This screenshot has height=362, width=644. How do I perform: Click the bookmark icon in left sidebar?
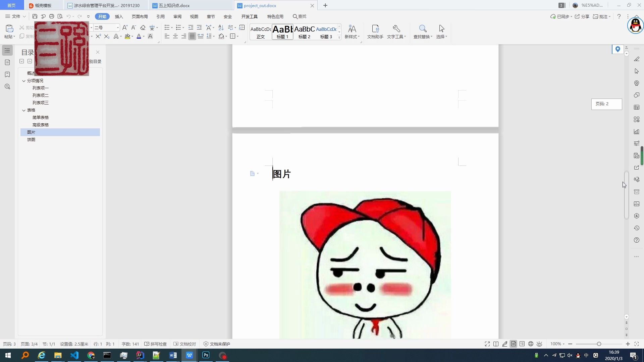(7, 74)
